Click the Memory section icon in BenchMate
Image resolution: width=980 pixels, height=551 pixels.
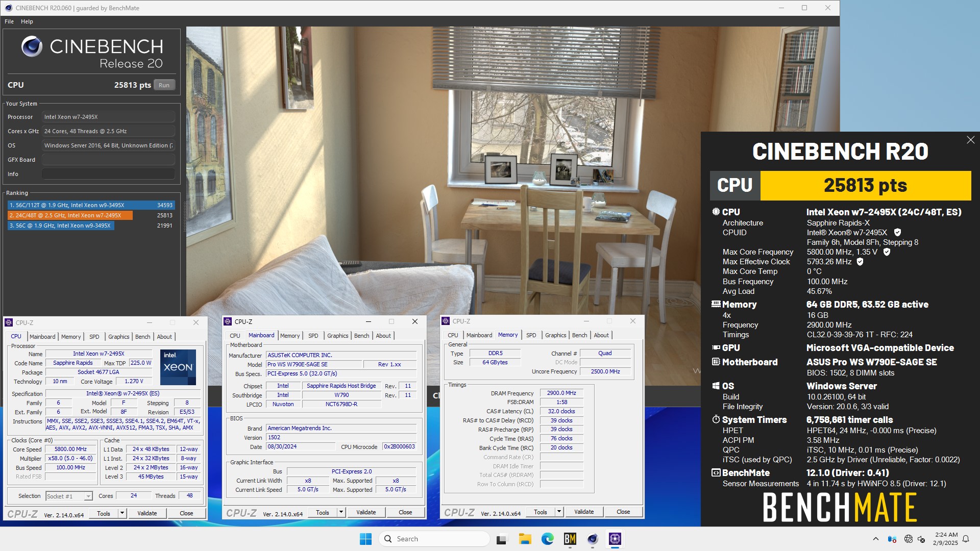716,304
